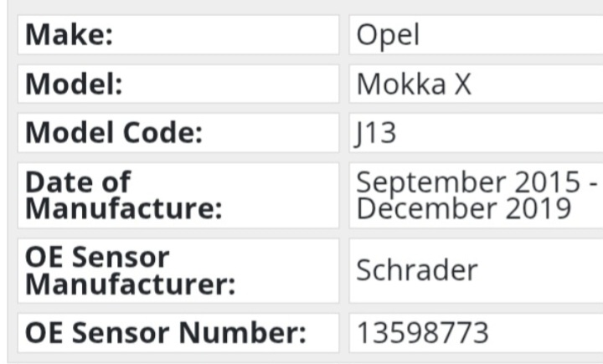Click the Date of Manufacture label
The height and width of the screenshot is (364, 603).
click(x=123, y=196)
